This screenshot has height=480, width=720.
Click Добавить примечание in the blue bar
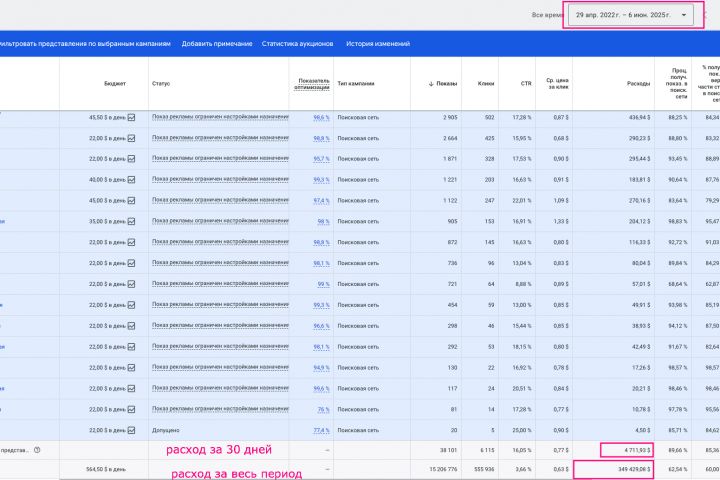[217, 44]
